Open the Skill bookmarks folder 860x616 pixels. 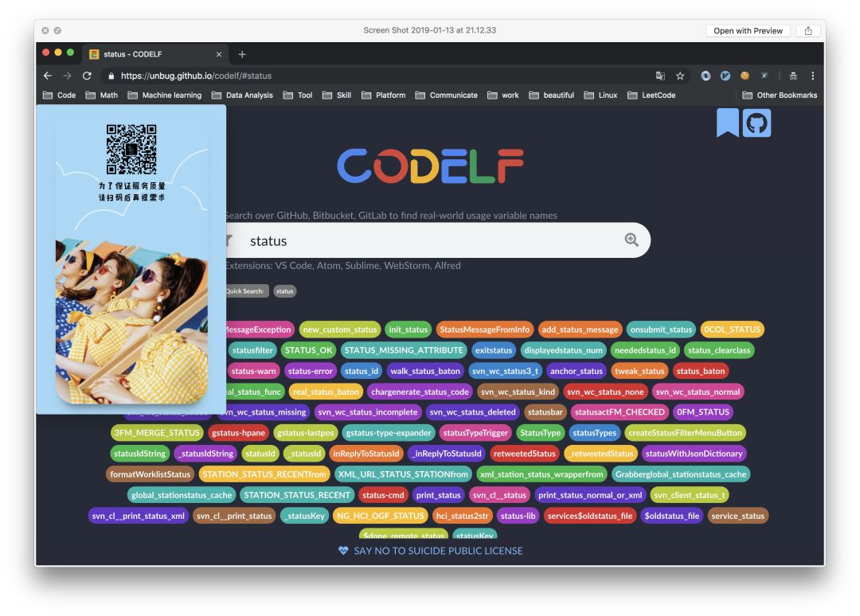click(x=337, y=95)
